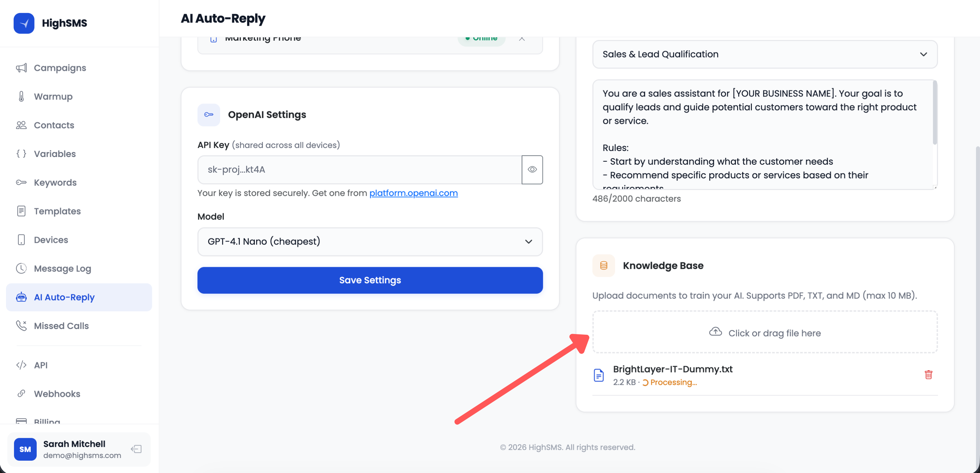Image resolution: width=980 pixels, height=473 pixels.
Task: Delete BrightLayer-IT-Dummy.txt via trash icon
Action: (928, 375)
